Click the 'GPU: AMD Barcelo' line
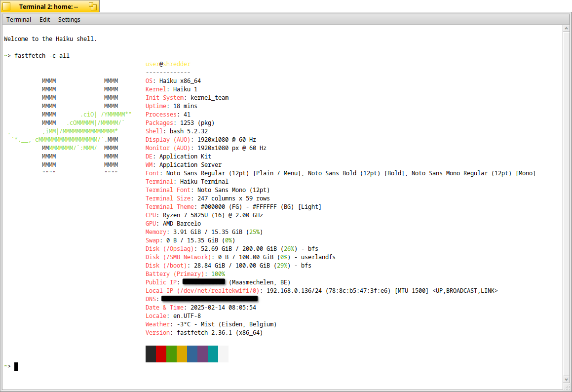Viewport: 572px width, 392px height. coord(173,223)
